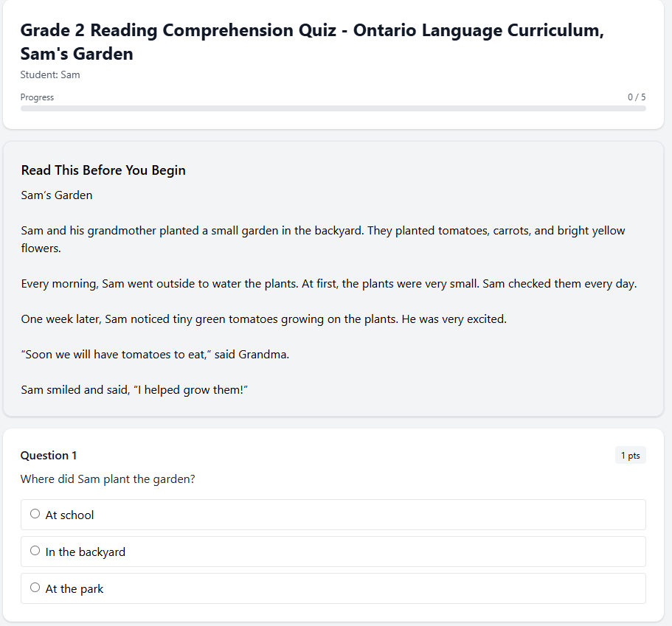Select the "At school" radio button
The height and width of the screenshot is (626, 672).
35,513
